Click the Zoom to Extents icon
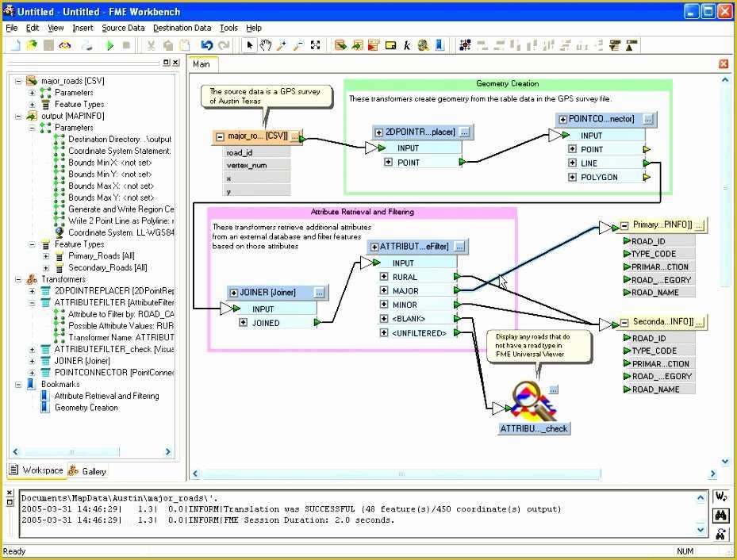737x560 pixels. pyautogui.click(x=316, y=45)
